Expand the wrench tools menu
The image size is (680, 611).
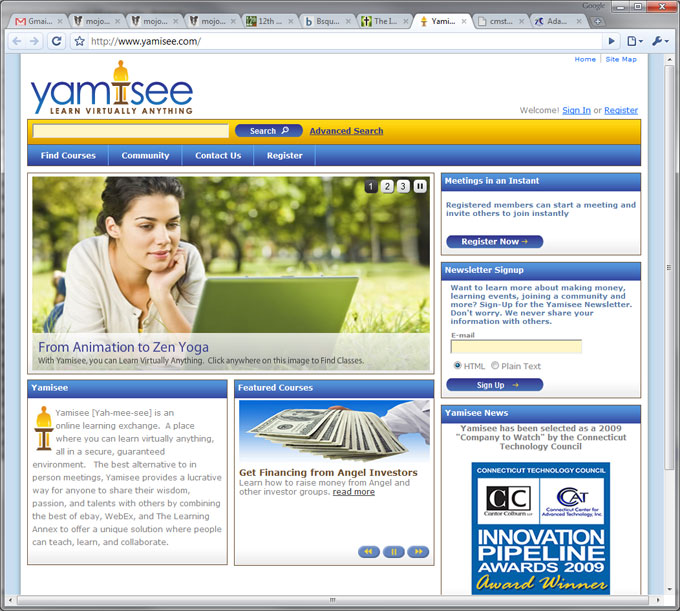[x=660, y=41]
